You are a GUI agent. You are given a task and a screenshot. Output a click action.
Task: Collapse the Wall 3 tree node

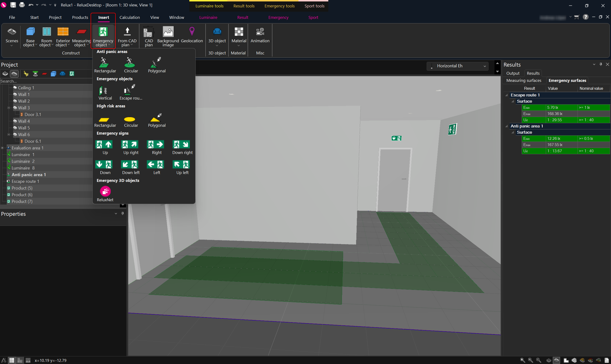tap(9, 108)
